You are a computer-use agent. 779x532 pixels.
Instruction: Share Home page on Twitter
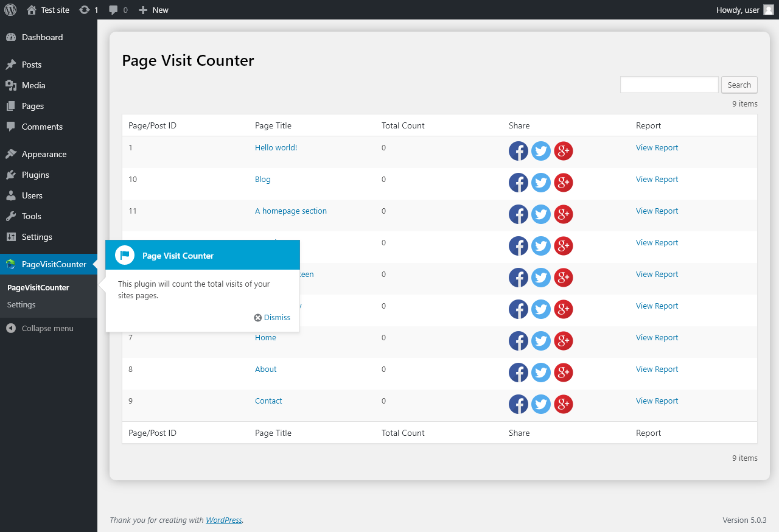coord(541,341)
